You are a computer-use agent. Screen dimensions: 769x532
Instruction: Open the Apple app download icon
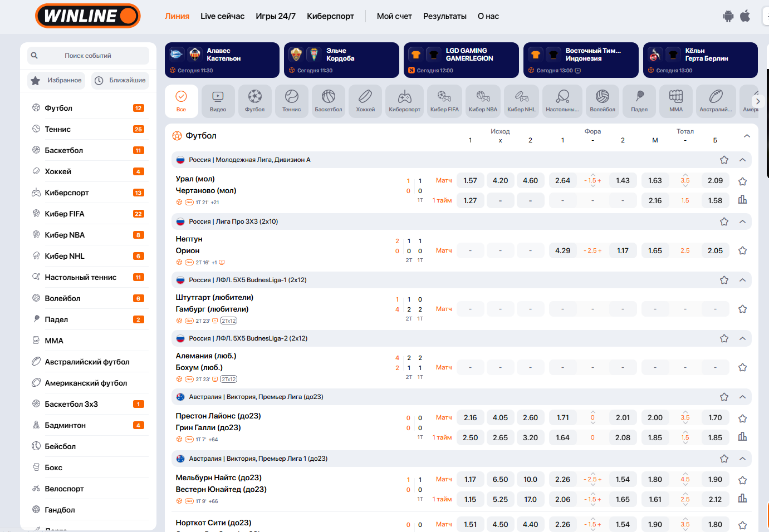click(745, 16)
